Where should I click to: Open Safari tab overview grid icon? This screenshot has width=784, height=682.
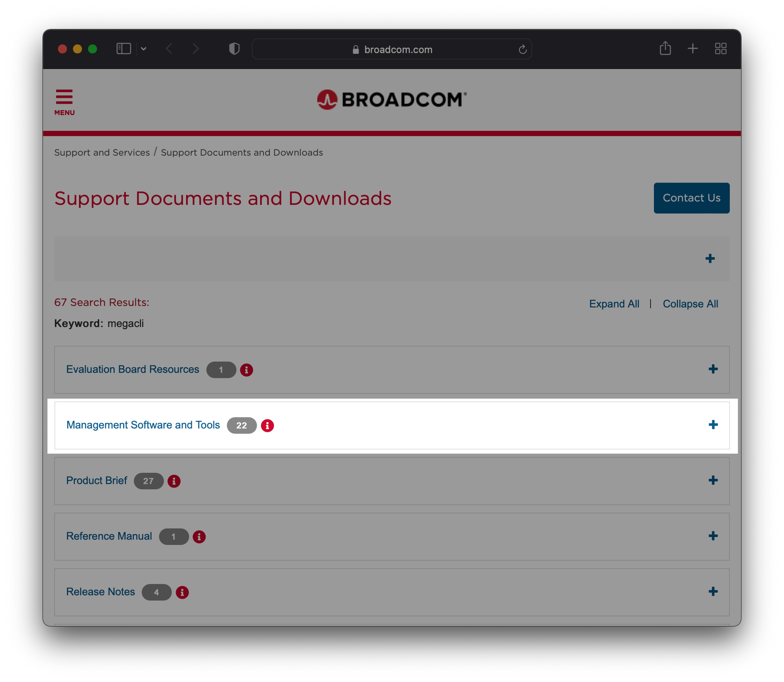point(720,49)
